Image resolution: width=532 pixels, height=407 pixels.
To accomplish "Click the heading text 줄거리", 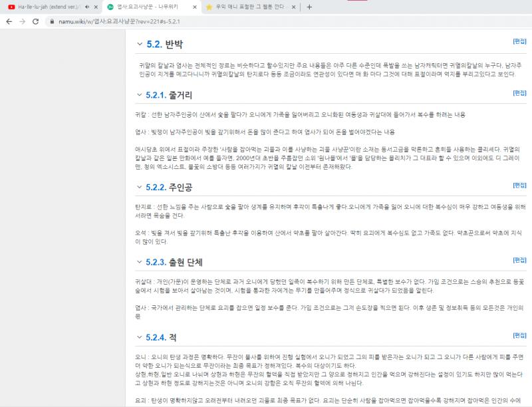I will click(x=180, y=95).
